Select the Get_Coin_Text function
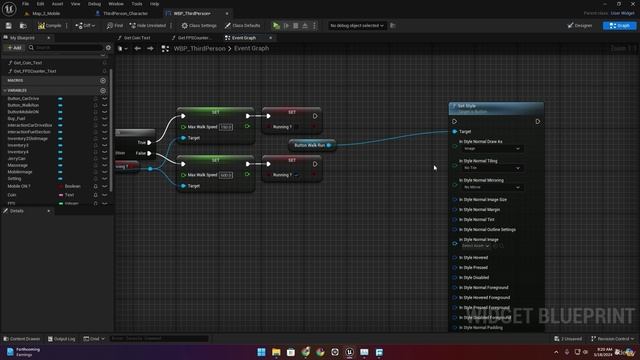Screen dimensions: 640x360 pyautogui.click(x=28, y=63)
